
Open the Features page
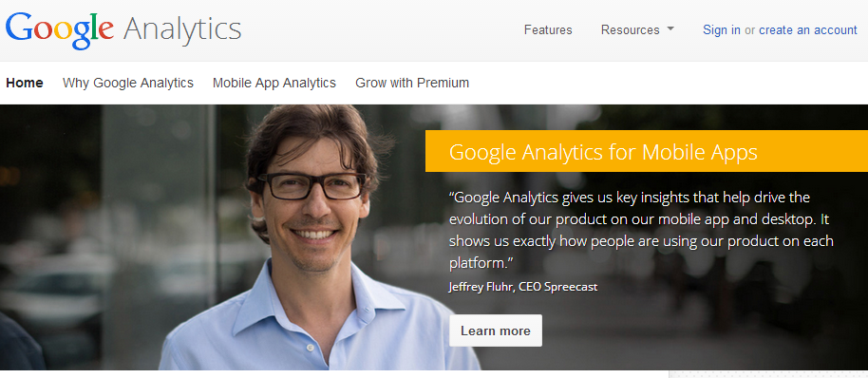coord(548,29)
